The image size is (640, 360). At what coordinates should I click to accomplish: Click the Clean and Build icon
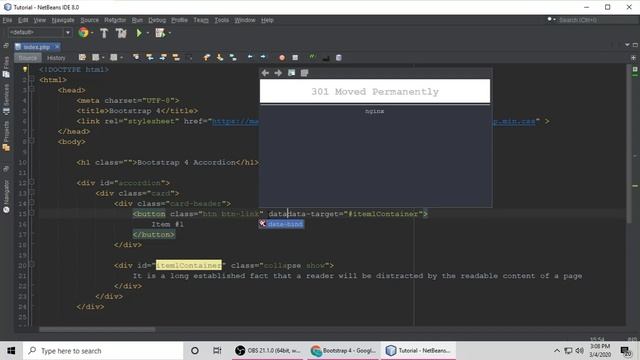pyautogui.click(x=121, y=33)
